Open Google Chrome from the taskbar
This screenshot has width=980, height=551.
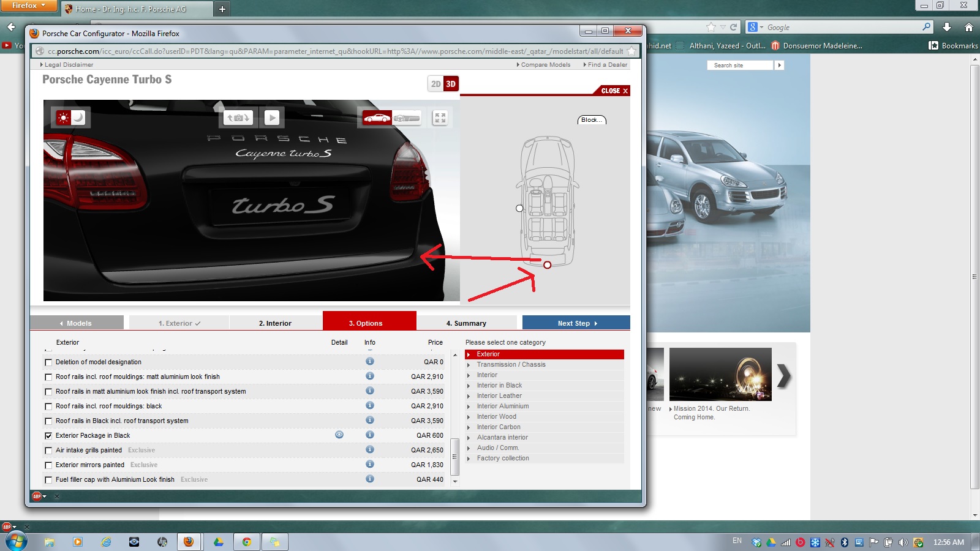(x=246, y=542)
